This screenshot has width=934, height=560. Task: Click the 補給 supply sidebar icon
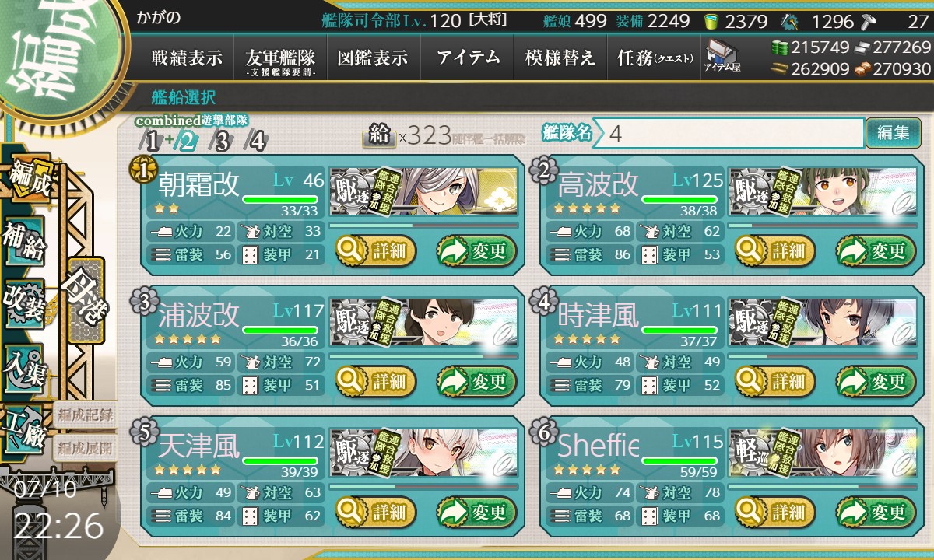pyautogui.click(x=24, y=245)
